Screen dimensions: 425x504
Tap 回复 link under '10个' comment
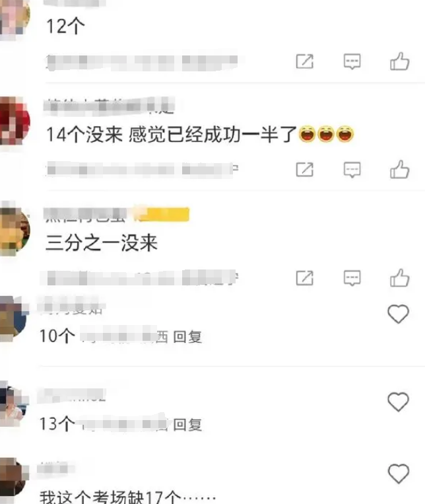tap(187, 337)
